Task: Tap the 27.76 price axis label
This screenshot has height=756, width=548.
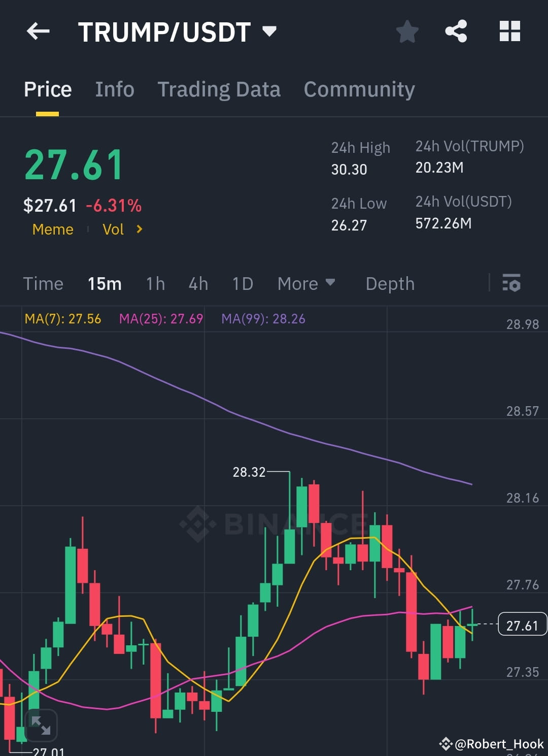Action: point(523,585)
